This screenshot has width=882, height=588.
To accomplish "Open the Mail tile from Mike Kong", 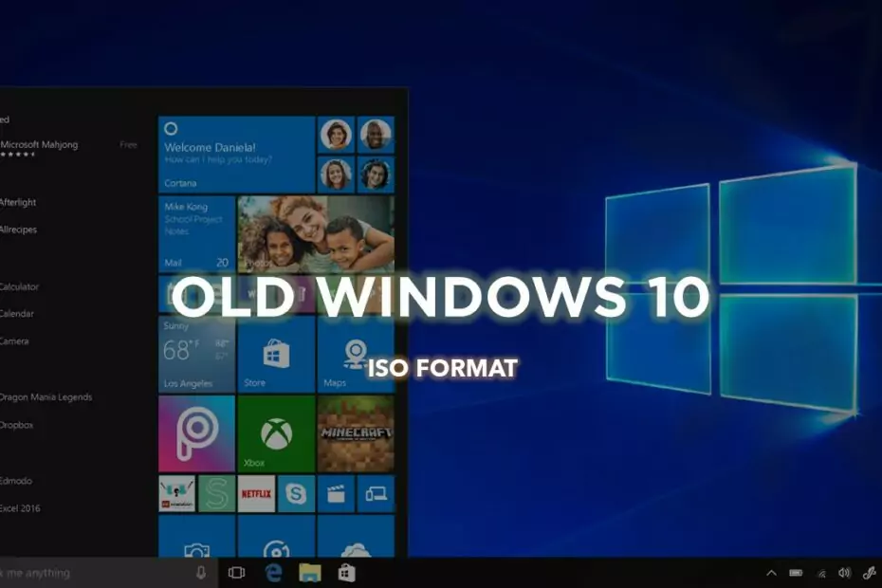I will pyautogui.click(x=197, y=233).
